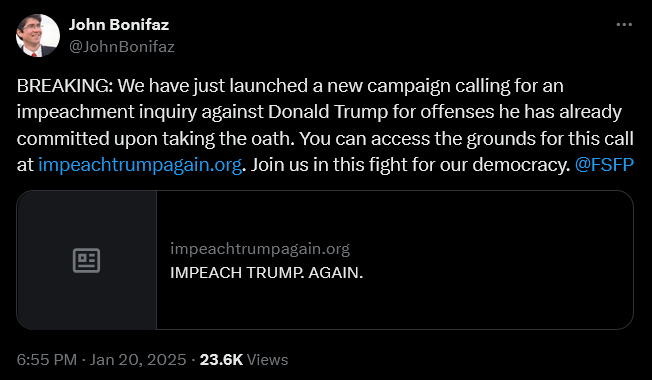Click 'committed upon taking the oath' text
Image resolution: width=652 pixels, height=380 pixels.
click(156, 138)
